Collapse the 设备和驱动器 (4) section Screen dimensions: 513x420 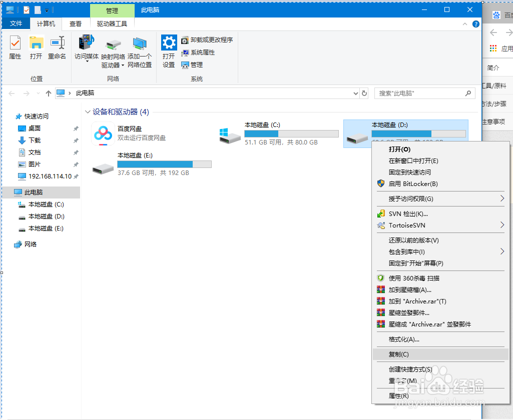pyautogui.click(x=88, y=112)
